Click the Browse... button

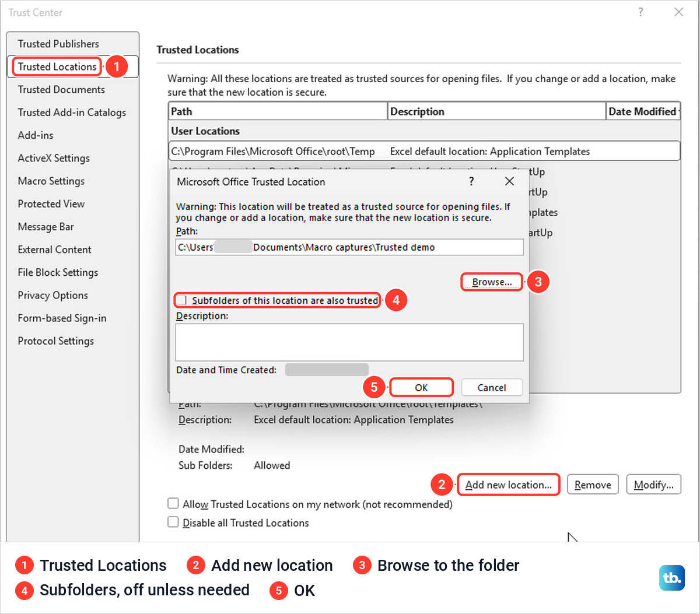492,282
